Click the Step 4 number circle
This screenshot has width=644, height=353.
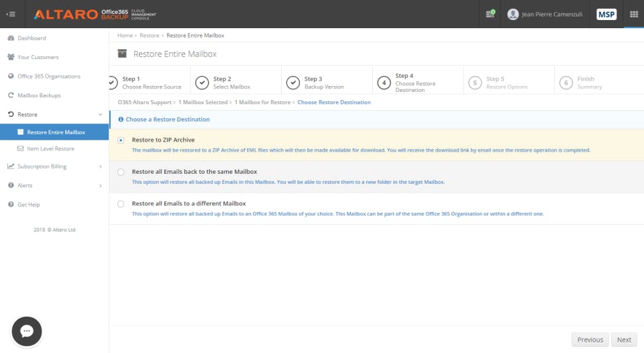click(x=384, y=83)
